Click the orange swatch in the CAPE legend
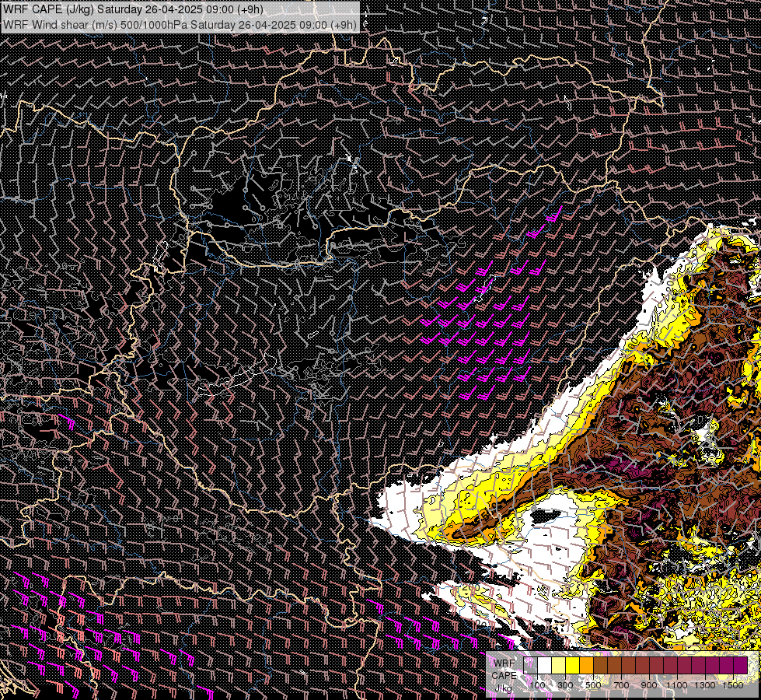The image size is (761, 700). click(586, 666)
